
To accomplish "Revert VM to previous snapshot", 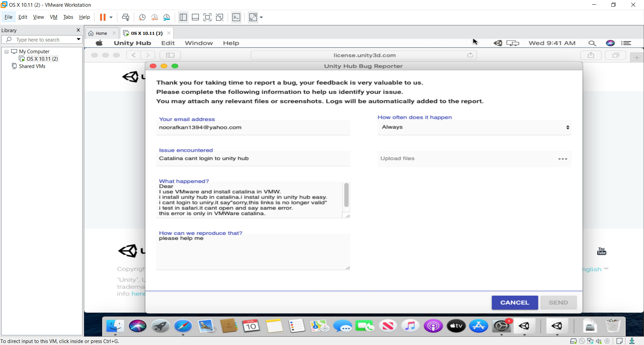I will [154, 17].
